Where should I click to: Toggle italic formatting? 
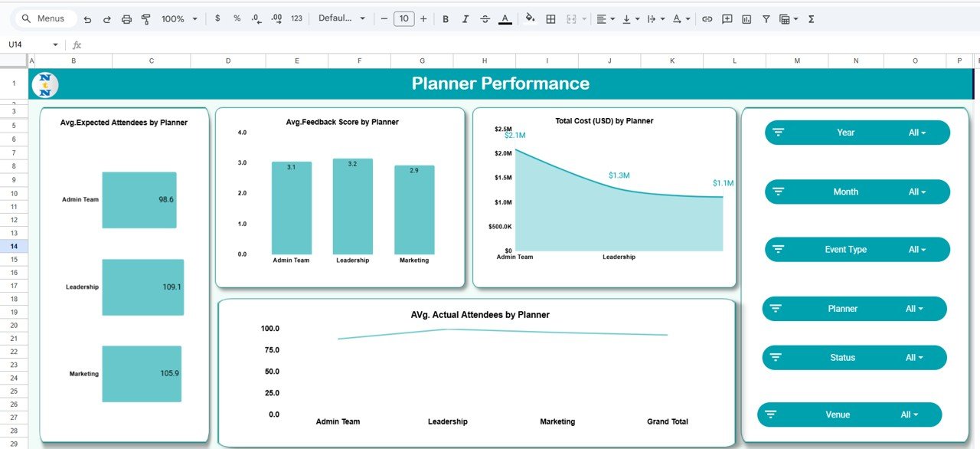pos(465,18)
